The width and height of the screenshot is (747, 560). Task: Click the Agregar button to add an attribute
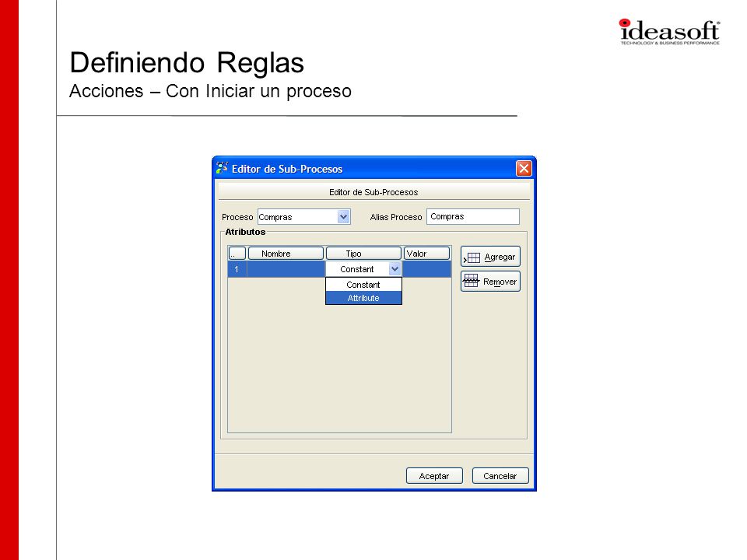[x=490, y=257]
